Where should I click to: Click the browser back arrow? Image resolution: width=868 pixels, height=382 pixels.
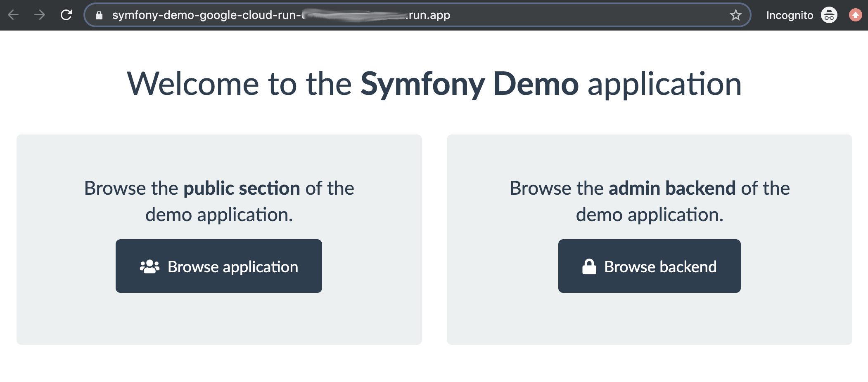click(x=13, y=15)
